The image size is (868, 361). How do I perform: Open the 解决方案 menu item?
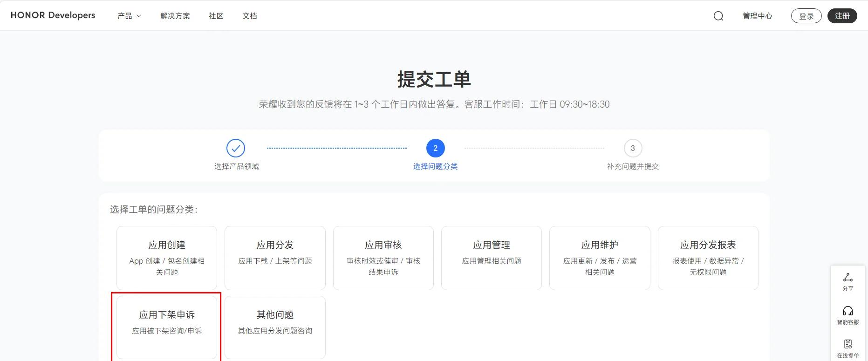175,16
